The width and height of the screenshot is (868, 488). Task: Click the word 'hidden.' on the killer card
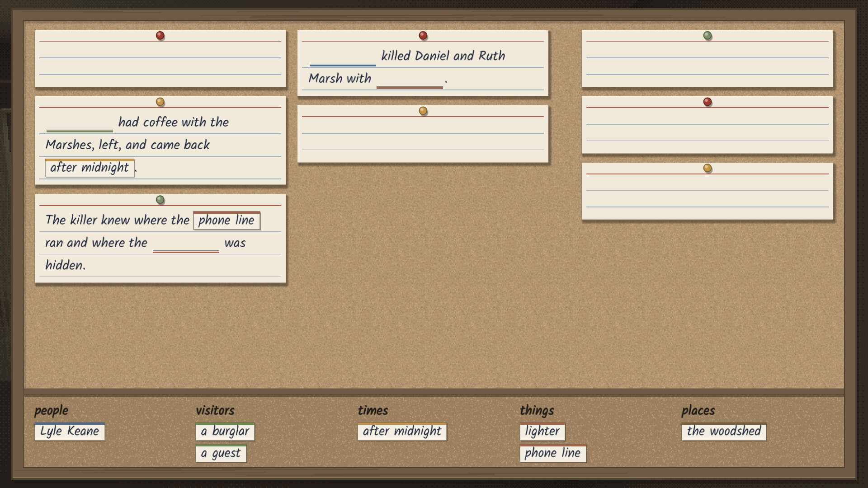point(66,265)
